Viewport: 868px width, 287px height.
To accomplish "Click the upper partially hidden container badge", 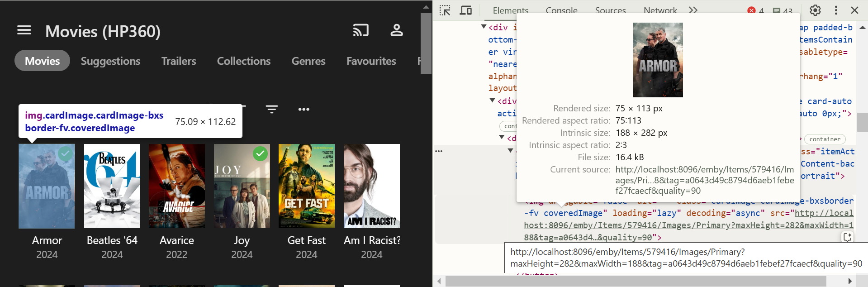I will [x=508, y=126].
